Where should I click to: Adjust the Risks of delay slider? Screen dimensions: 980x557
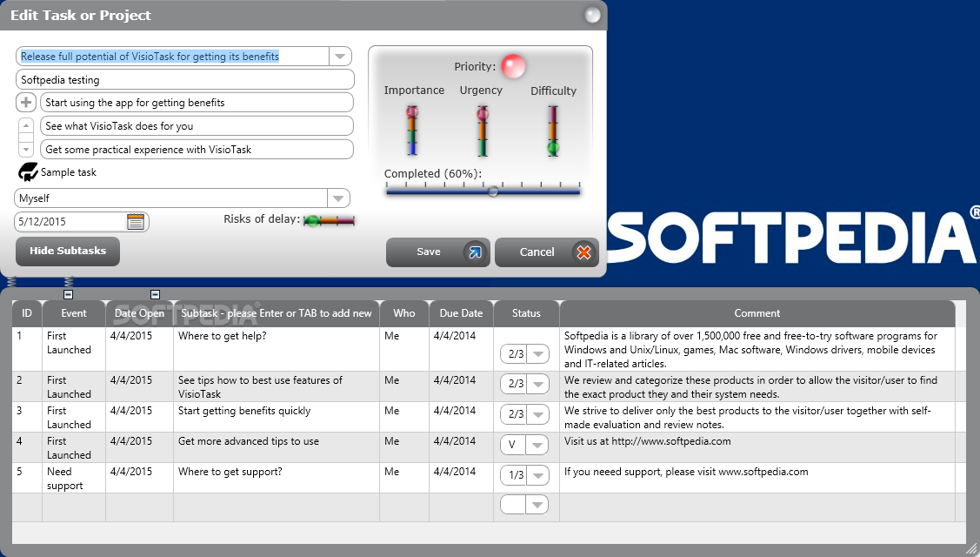(330, 220)
